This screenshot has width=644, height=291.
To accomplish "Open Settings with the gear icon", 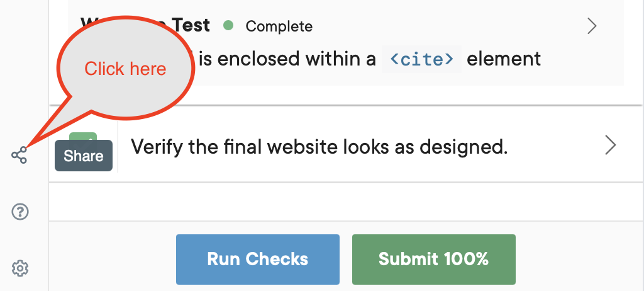I will coord(20,269).
